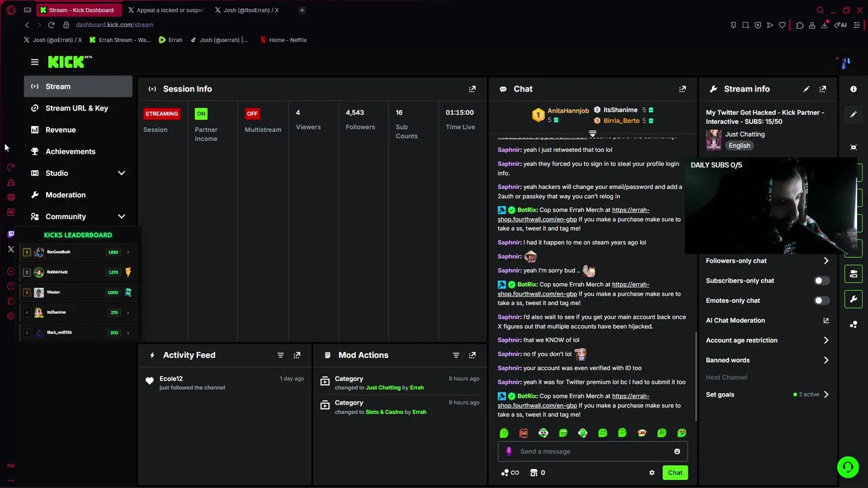Open Moderation page

78,195
